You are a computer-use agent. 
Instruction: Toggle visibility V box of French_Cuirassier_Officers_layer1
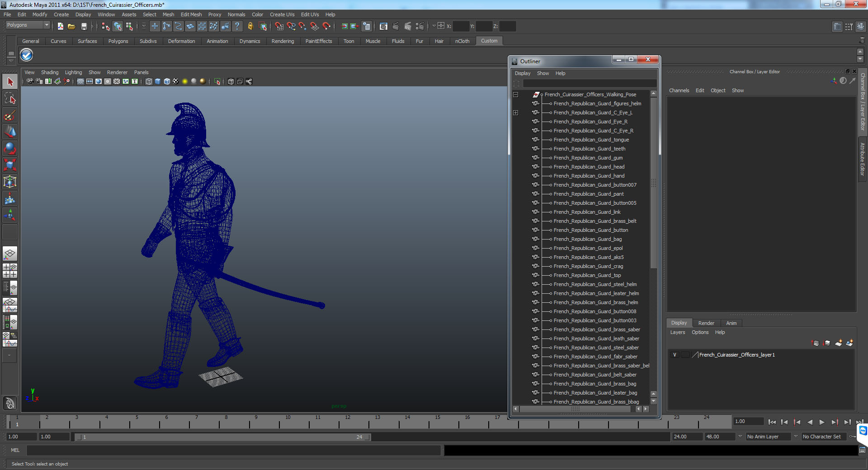(675, 355)
